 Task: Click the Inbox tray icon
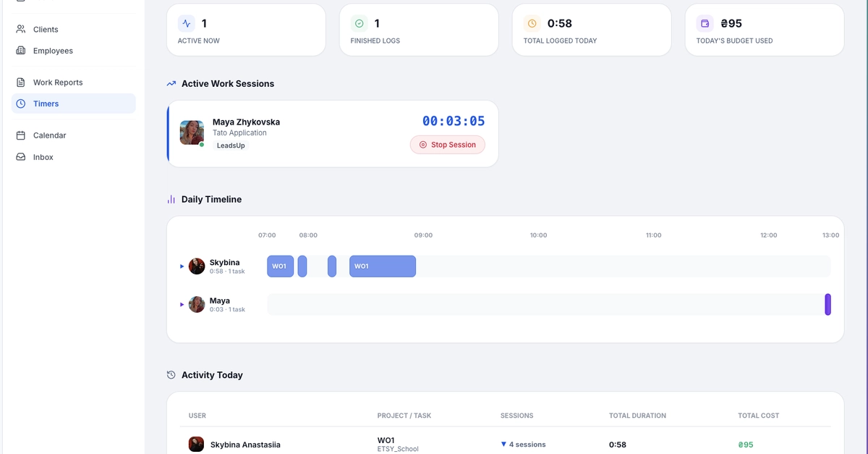pos(20,157)
